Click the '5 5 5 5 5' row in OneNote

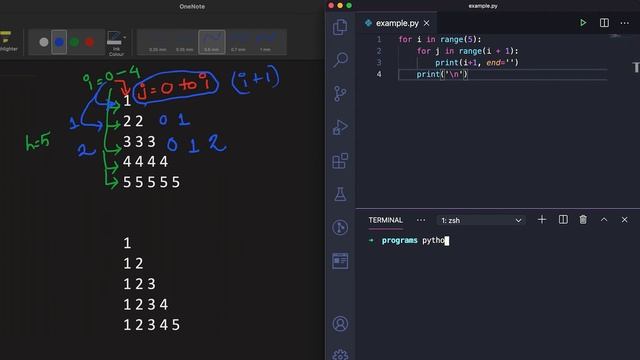point(151,182)
